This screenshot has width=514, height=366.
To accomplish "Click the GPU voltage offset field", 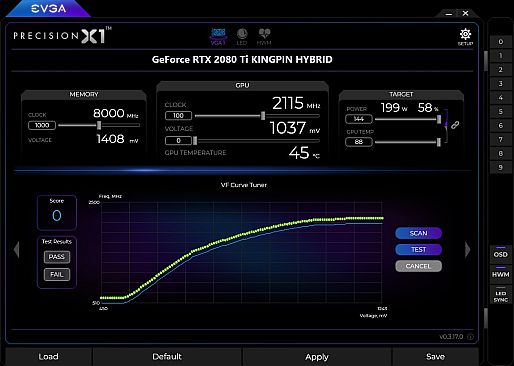I will pos(178,141).
